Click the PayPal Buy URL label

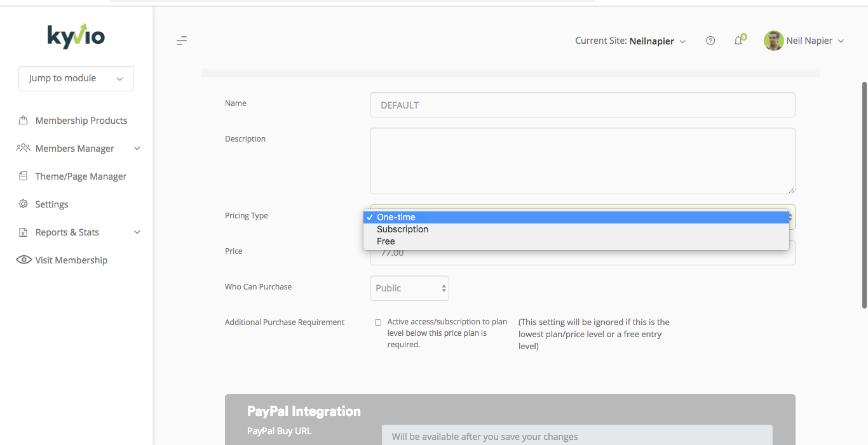(280, 431)
